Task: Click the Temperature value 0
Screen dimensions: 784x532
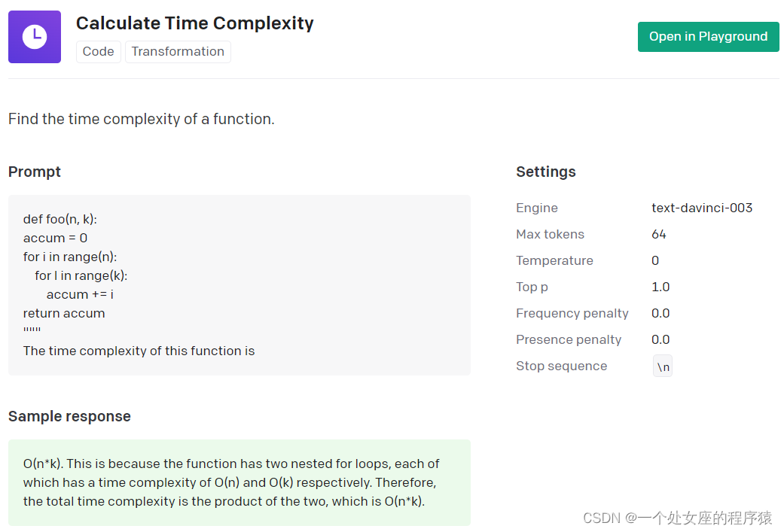Action: (655, 260)
